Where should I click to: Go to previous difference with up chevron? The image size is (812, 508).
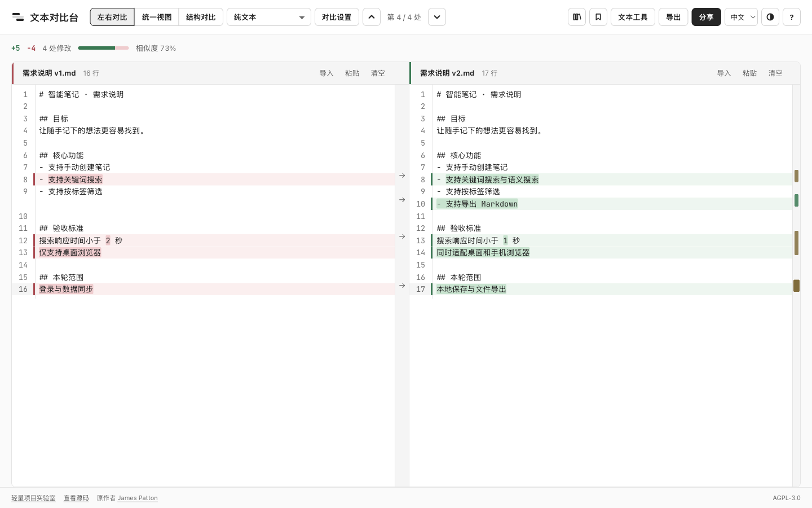click(x=372, y=17)
